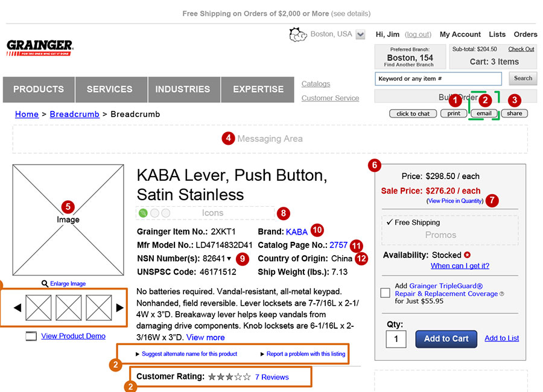Click the customer rating stars

[x=229, y=378]
